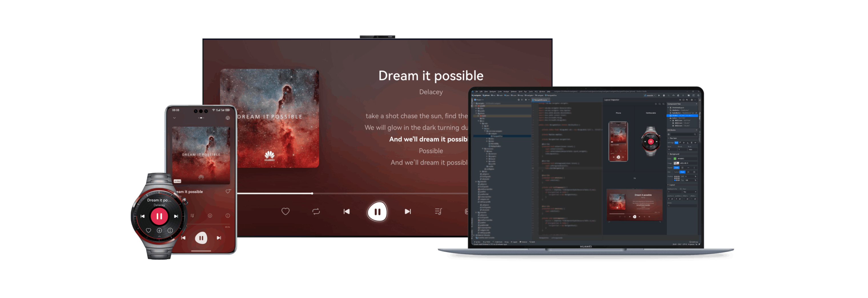Screen dimensions: 868x298
Task: Play next song on the phone
Action: click(x=219, y=238)
